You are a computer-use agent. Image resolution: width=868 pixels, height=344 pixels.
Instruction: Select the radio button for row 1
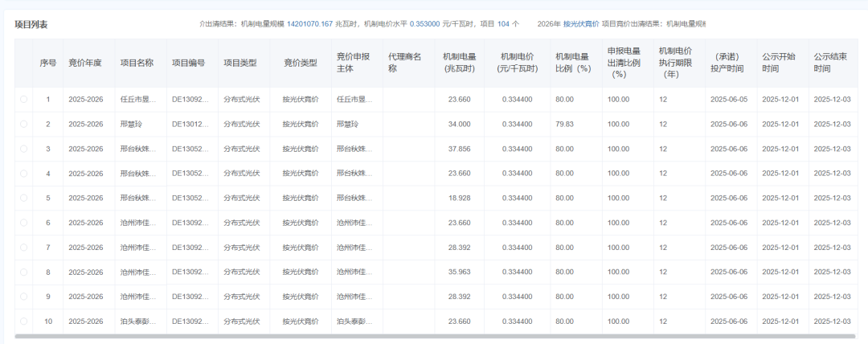24,99
